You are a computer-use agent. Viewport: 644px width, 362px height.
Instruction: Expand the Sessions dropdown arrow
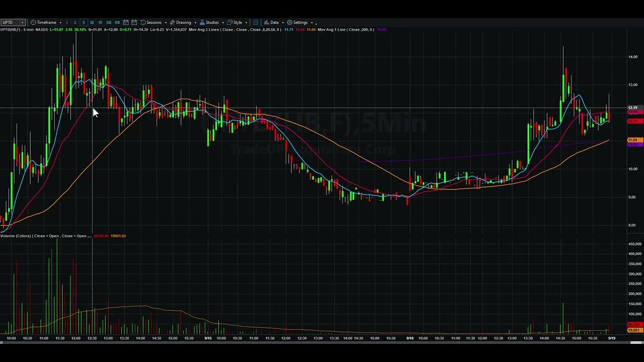166,23
